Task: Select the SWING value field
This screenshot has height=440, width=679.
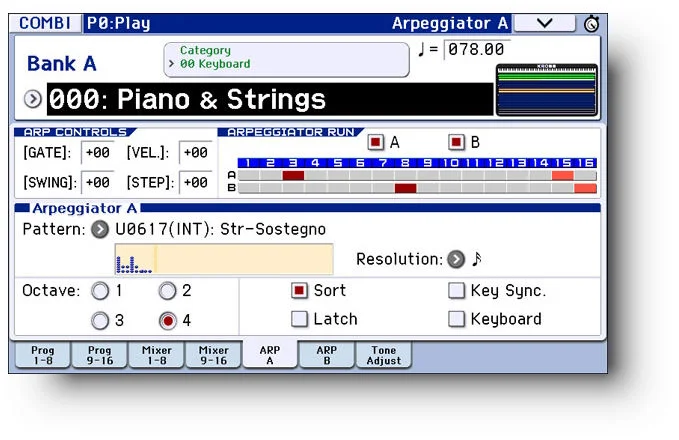Action: pyautogui.click(x=97, y=182)
